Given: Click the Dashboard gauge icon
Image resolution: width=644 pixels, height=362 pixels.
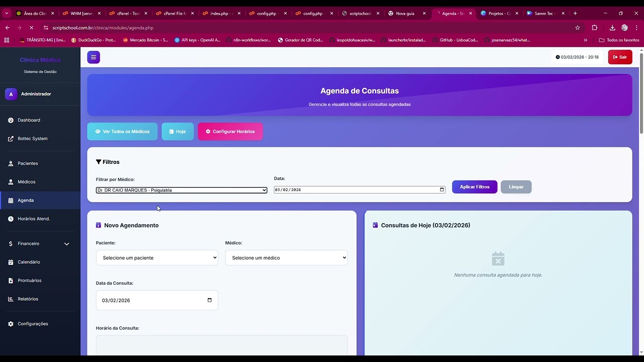Looking at the screenshot, I should [x=11, y=120].
